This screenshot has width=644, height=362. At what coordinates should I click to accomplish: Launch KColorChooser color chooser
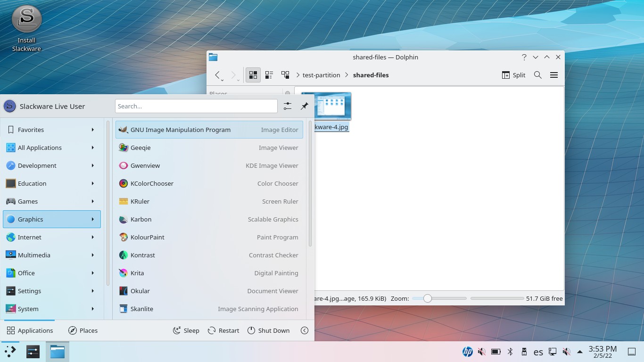pos(209,183)
